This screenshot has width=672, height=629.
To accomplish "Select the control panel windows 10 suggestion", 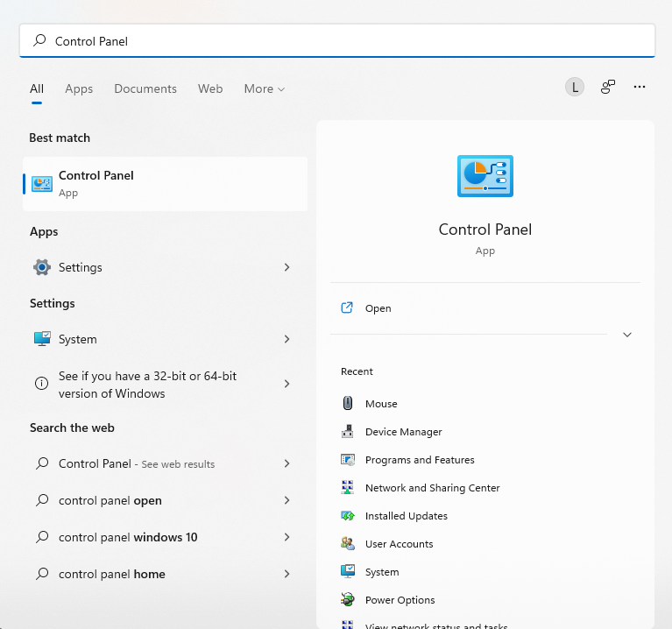I will (165, 537).
